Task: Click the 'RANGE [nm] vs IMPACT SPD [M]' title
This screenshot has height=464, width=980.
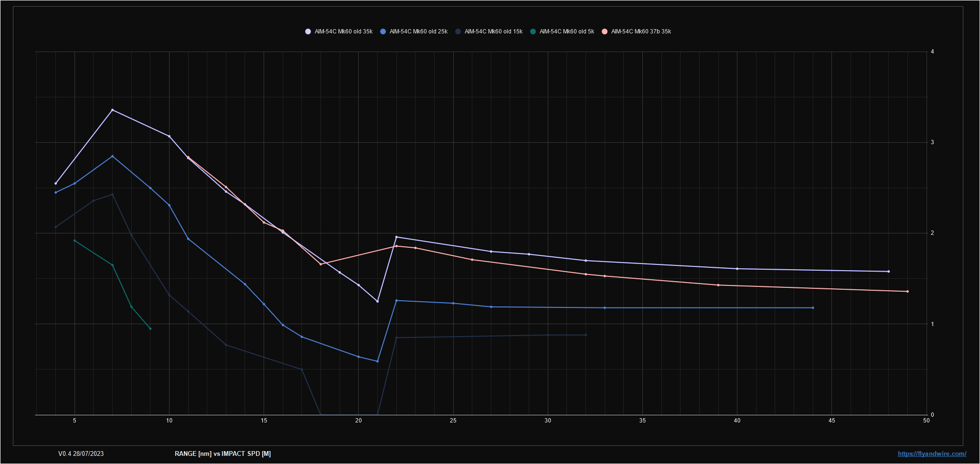Action: click(x=223, y=454)
